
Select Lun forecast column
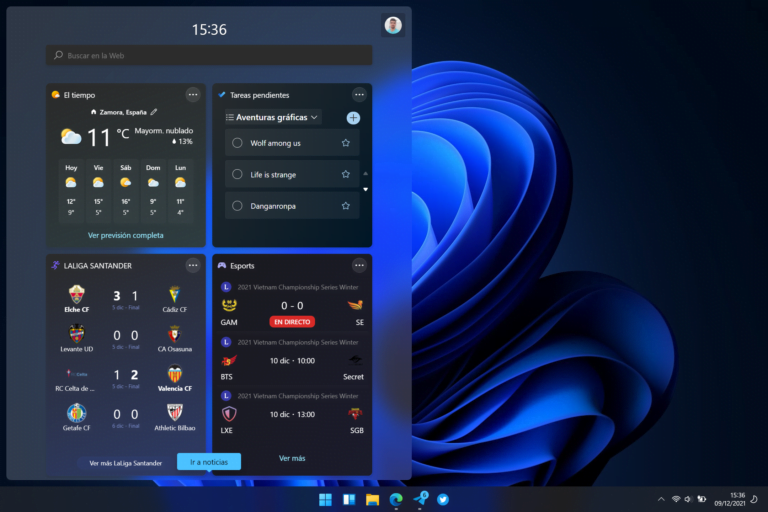(180, 190)
